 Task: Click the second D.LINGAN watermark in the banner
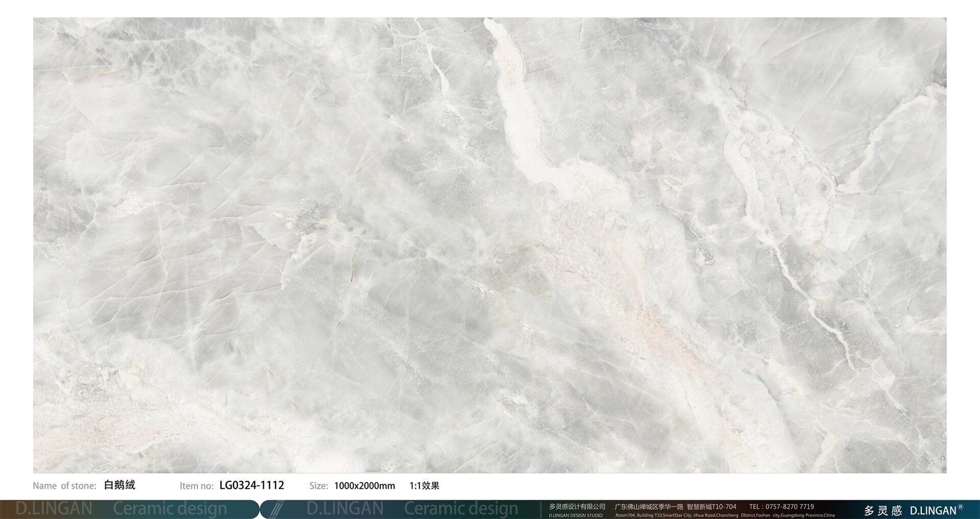tap(345, 509)
